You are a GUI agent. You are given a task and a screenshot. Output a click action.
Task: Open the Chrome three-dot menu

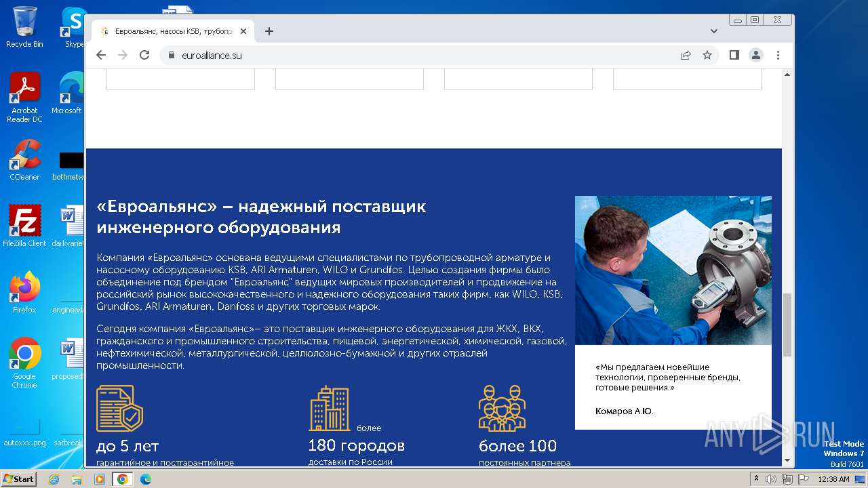(x=778, y=56)
